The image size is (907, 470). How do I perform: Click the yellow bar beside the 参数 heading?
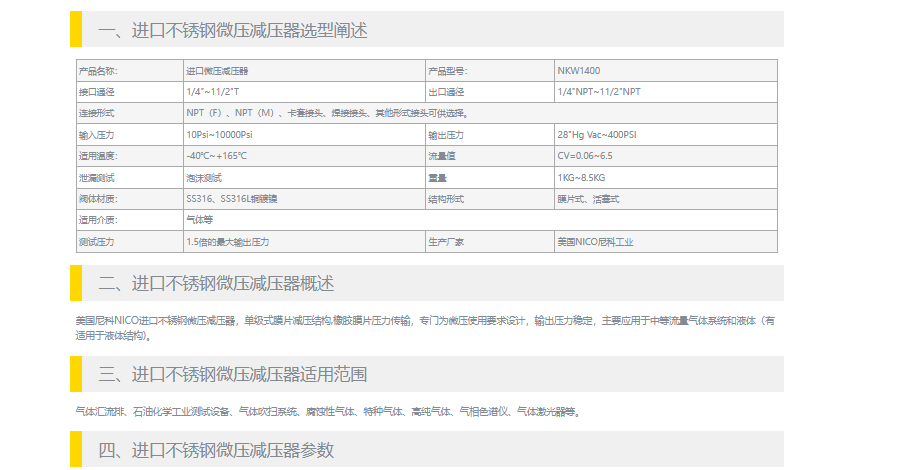(x=75, y=449)
